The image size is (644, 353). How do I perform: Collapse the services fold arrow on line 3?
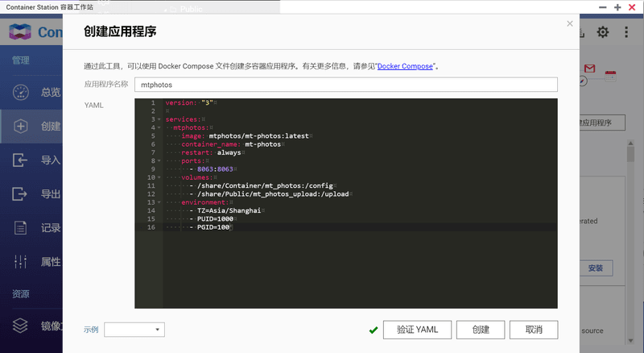(159, 119)
